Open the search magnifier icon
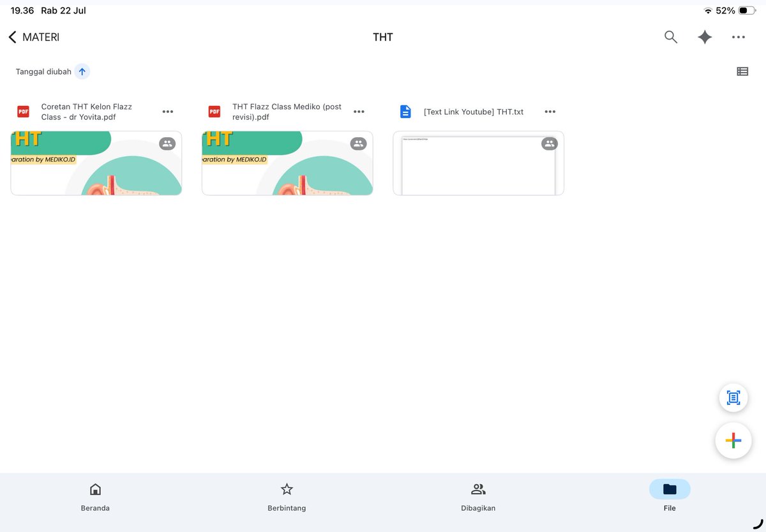Screen dimensions: 766x532 coord(670,37)
